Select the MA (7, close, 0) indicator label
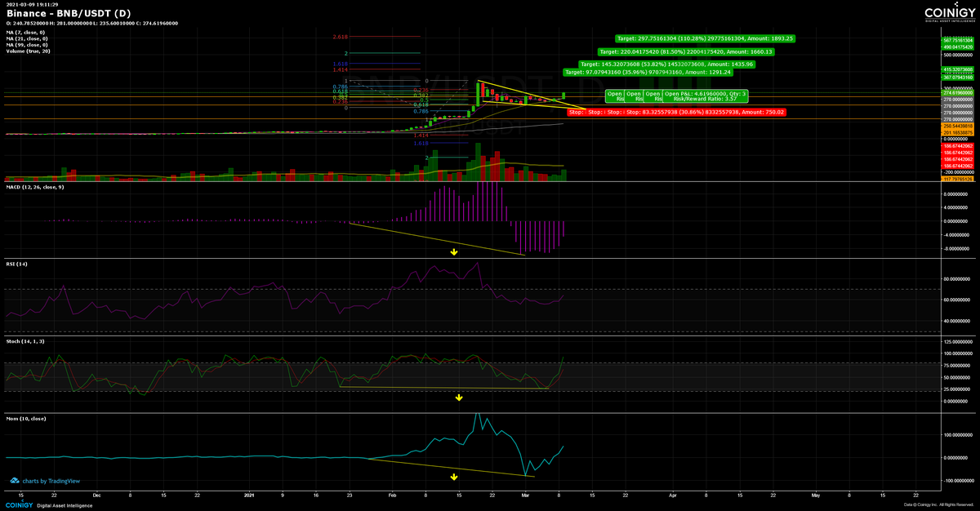 [25, 32]
